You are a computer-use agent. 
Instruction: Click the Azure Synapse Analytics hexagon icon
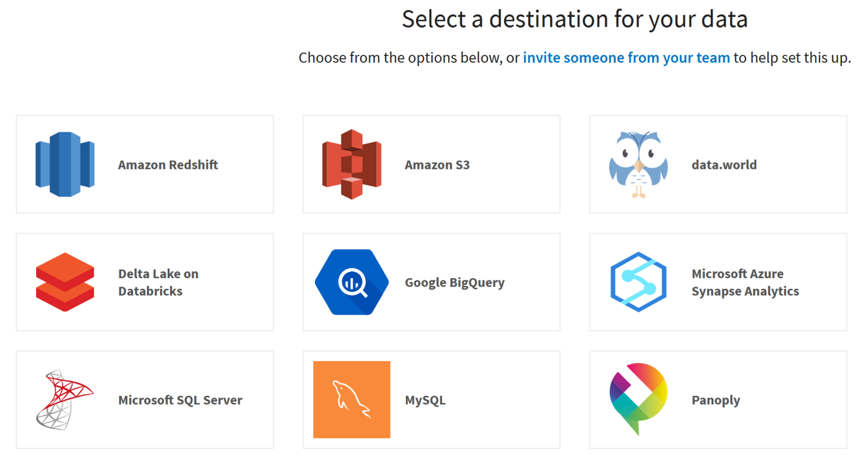click(x=639, y=282)
